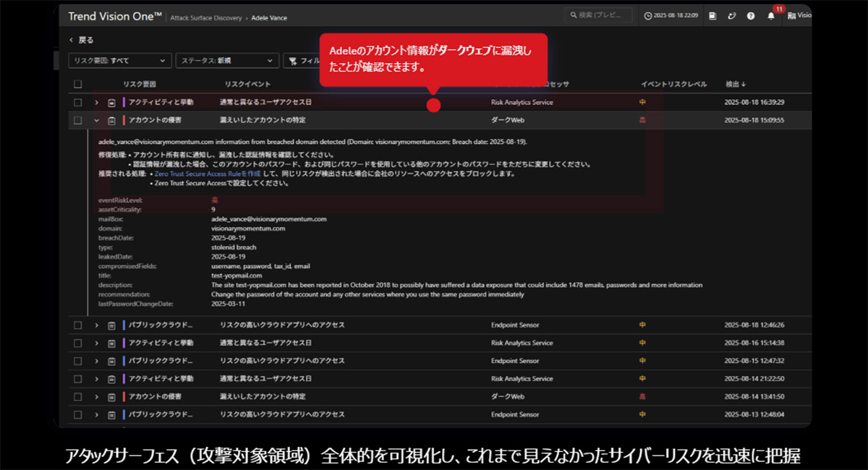Click the Attack Surface Discovery breadcrumb

click(205, 17)
